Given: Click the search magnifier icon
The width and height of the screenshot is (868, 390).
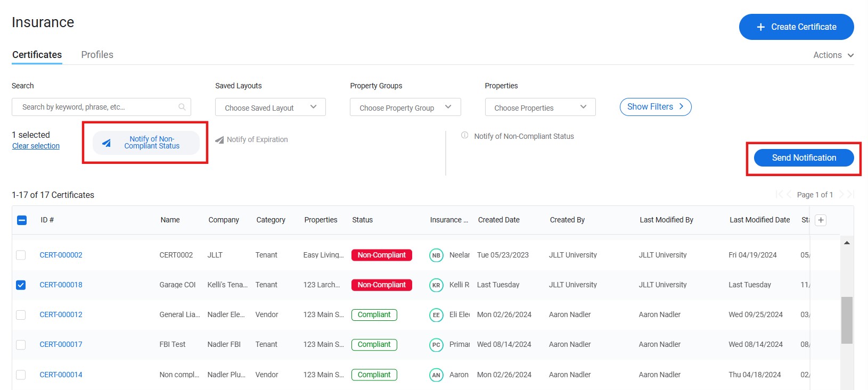Looking at the screenshot, I should click(x=182, y=107).
